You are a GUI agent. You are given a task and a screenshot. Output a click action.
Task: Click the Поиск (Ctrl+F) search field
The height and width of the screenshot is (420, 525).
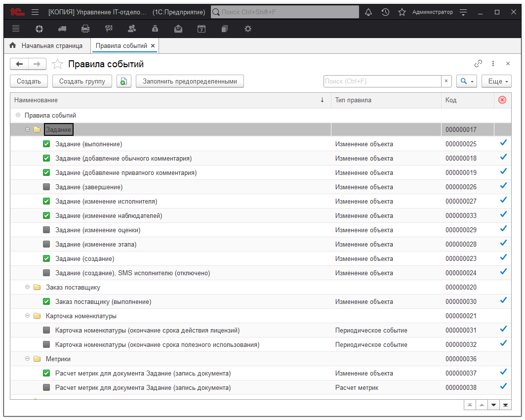pos(382,82)
